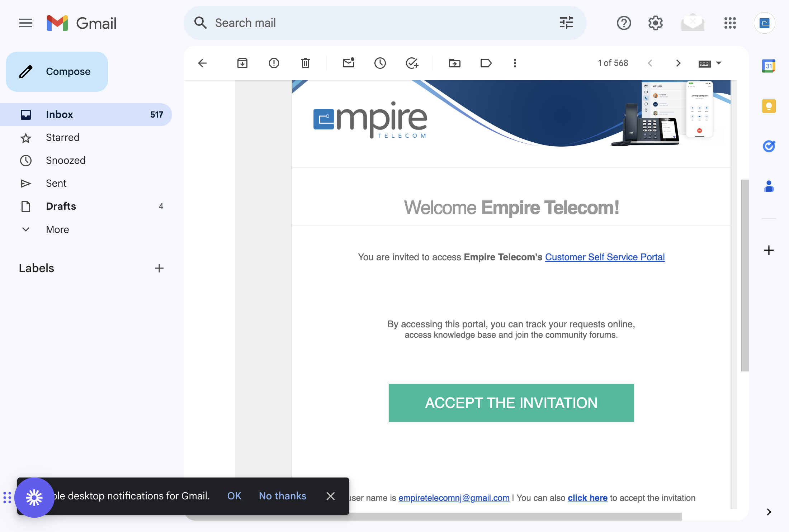Dismiss the desktop notifications banner
Viewport: 789px width, 532px height.
pos(331,496)
